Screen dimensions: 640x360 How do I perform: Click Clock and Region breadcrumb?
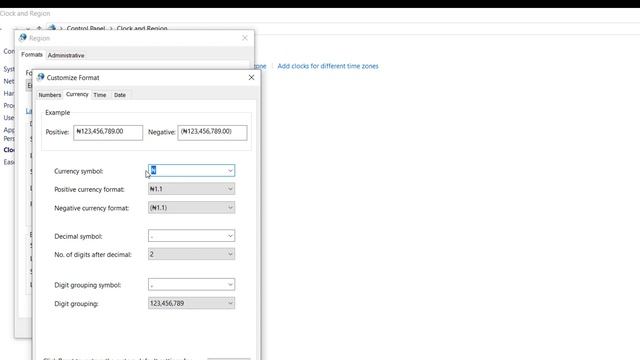tap(142, 29)
